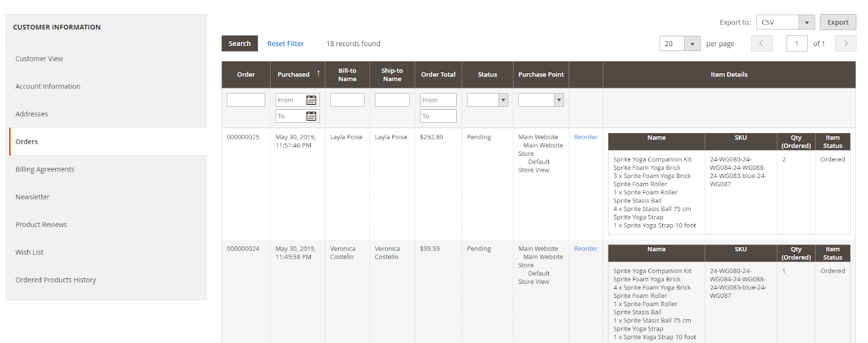Expand the per page count dropdown
The height and width of the screenshot is (343, 868).
[680, 43]
